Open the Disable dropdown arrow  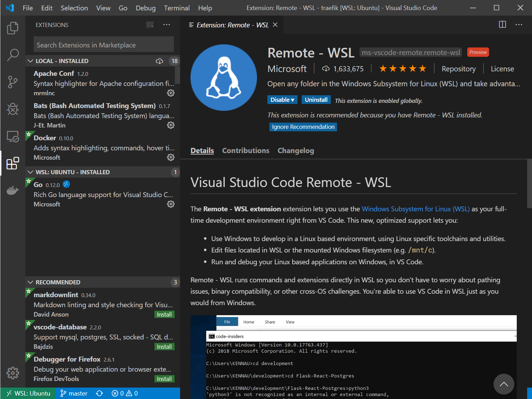(x=293, y=99)
